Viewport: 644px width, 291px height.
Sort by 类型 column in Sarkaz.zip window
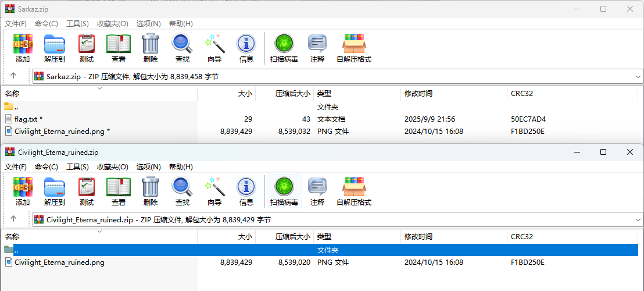[357, 93]
